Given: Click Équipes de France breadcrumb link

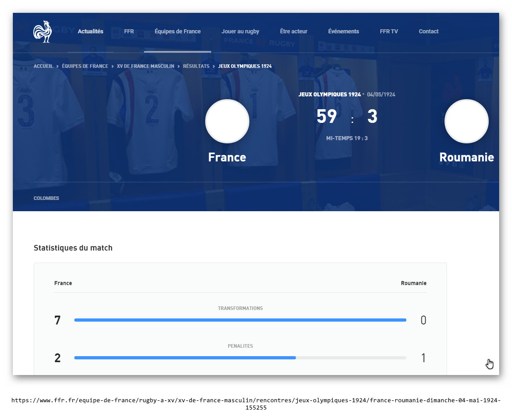Looking at the screenshot, I should [x=85, y=66].
